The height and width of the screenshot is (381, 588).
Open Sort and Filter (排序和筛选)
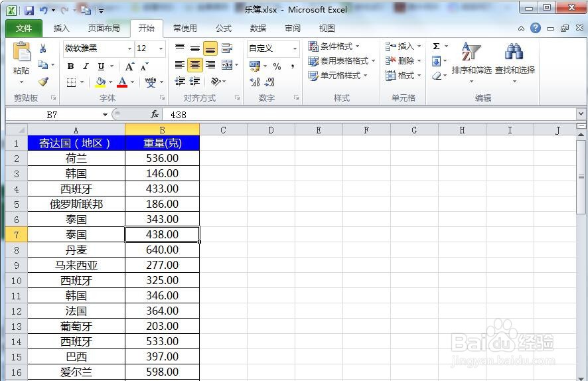[x=471, y=62]
